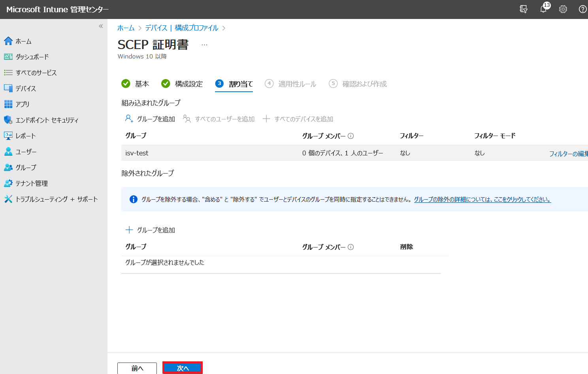This screenshot has width=588, height=374.
Task: Open the help question mark icon
Action: click(582, 9)
